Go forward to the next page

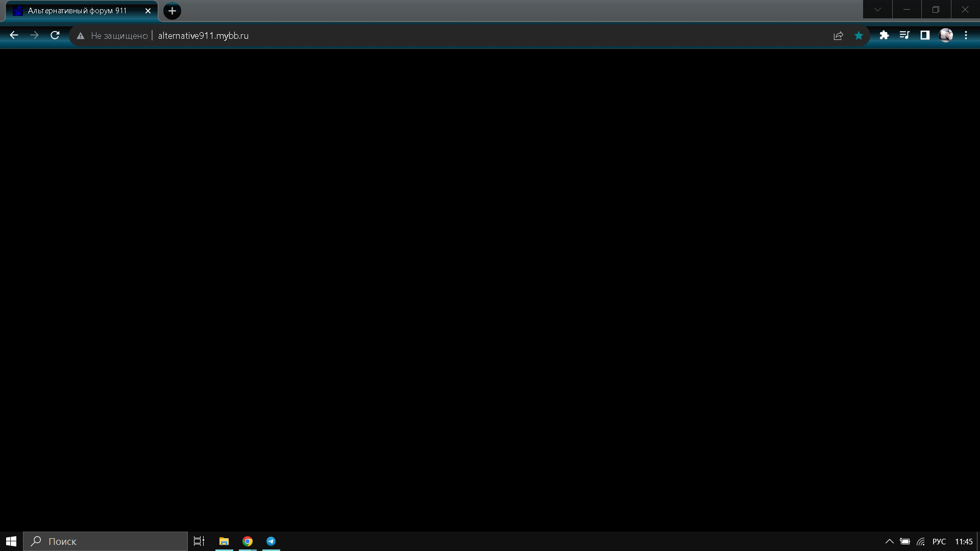pyautogui.click(x=34, y=35)
